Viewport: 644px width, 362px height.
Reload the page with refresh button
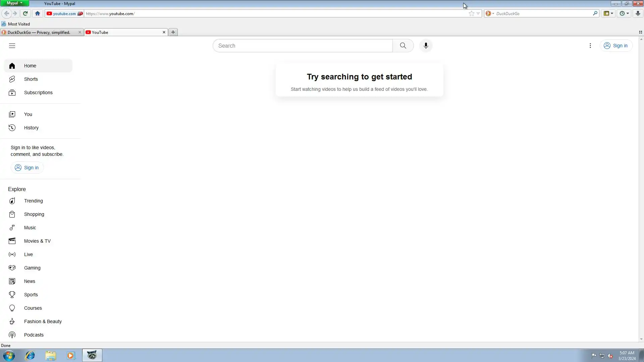pos(25,14)
